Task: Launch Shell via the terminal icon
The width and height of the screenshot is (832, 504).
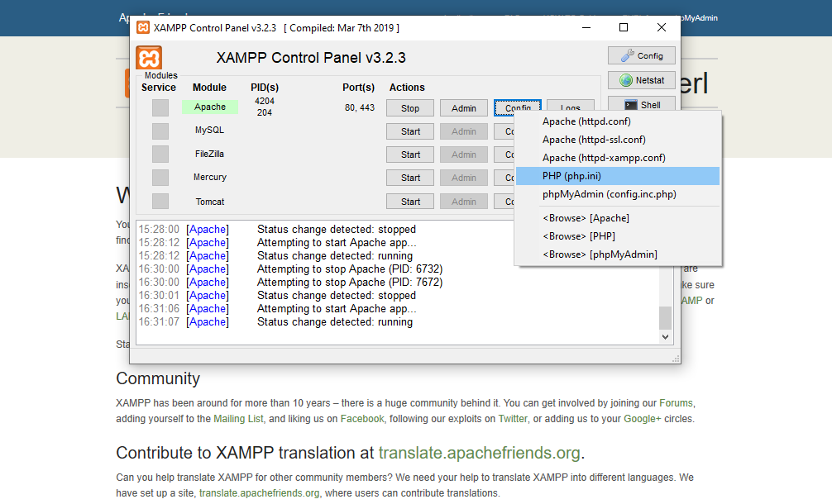Action: click(642, 104)
